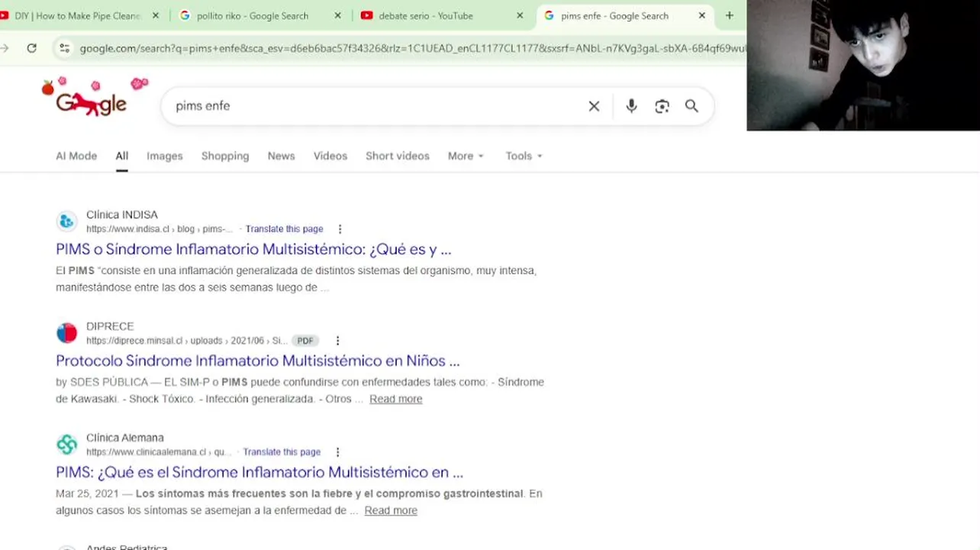Click the Clínica Alemana site favicon
Image resolution: width=980 pixels, height=550 pixels.
67,445
